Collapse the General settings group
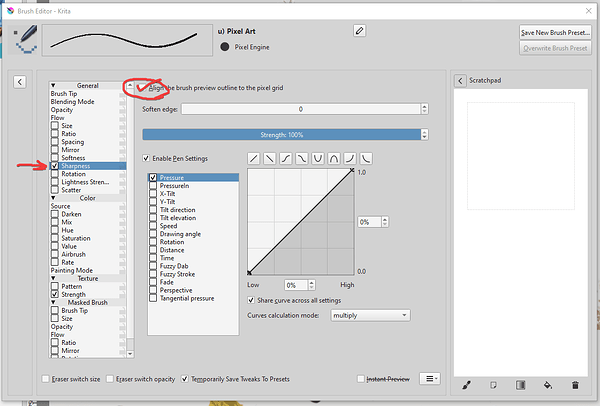This screenshot has height=406, width=600. point(53,85)
